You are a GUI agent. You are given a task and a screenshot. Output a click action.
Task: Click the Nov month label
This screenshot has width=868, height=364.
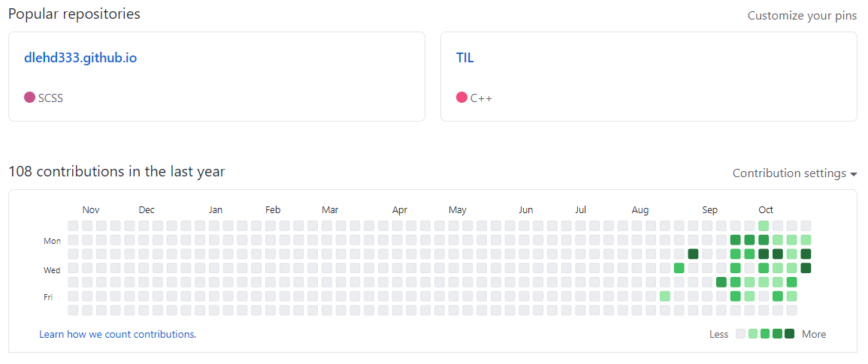coord(91,210)
